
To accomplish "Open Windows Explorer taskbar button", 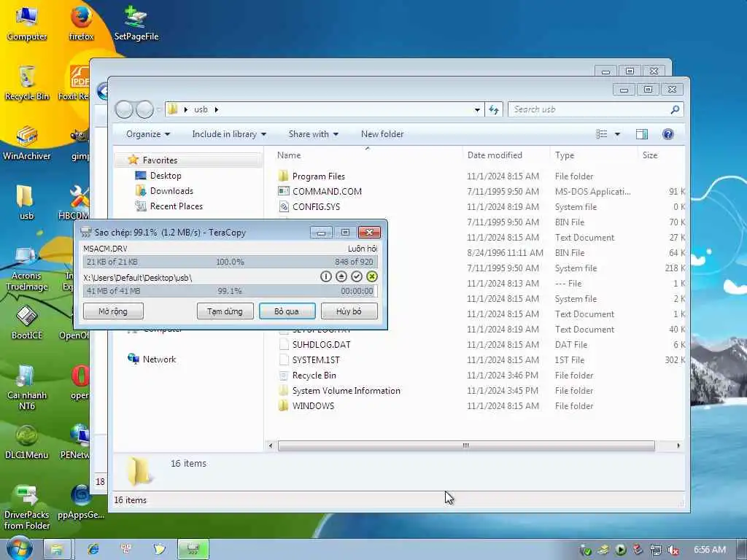I will 57,549.
